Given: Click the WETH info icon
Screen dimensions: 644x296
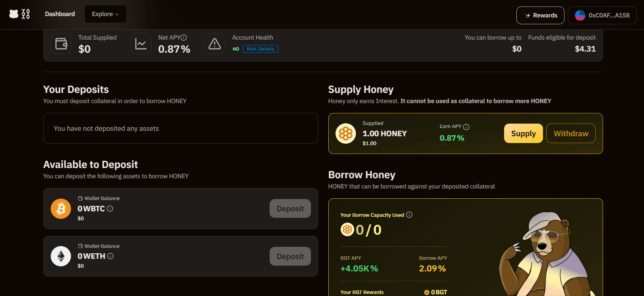Looking at the screenshot, I should (x=110, y=256).
